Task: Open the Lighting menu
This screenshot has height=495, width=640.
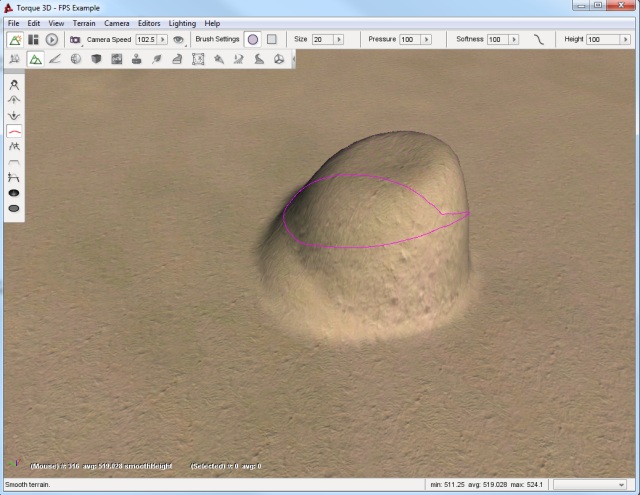Action: pyautogui.click(x=182, y=22)
